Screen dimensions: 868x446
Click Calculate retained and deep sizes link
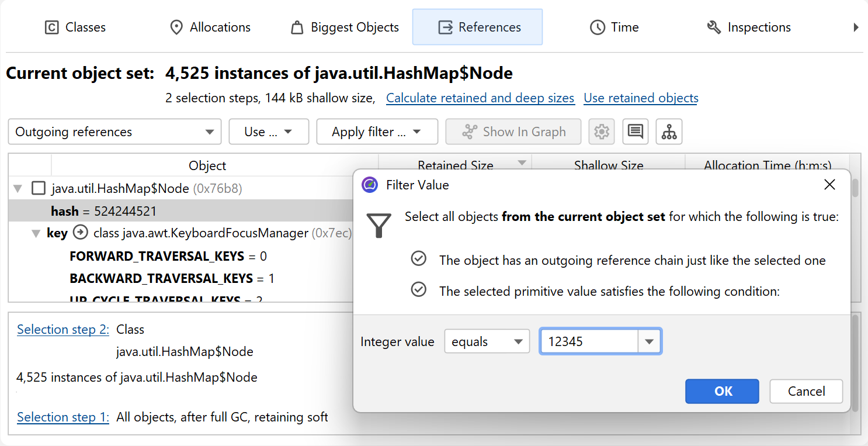(480, 98)
